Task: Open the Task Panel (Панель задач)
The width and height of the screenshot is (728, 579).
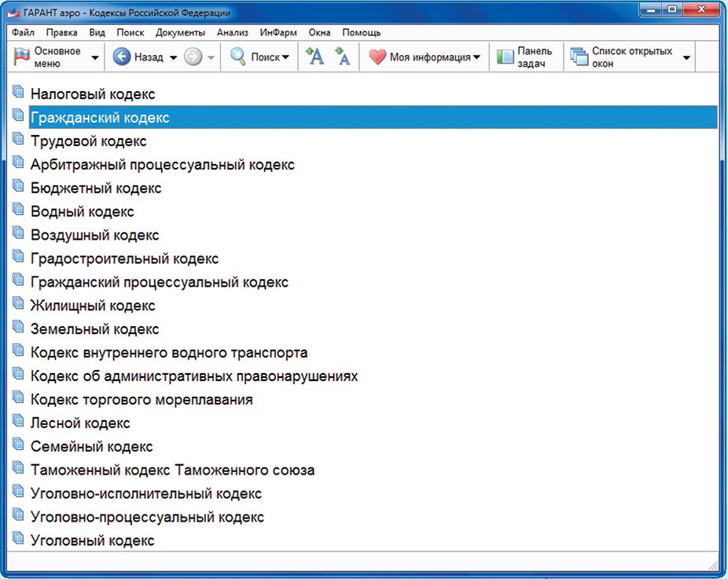Action: (x=524, y=57)
